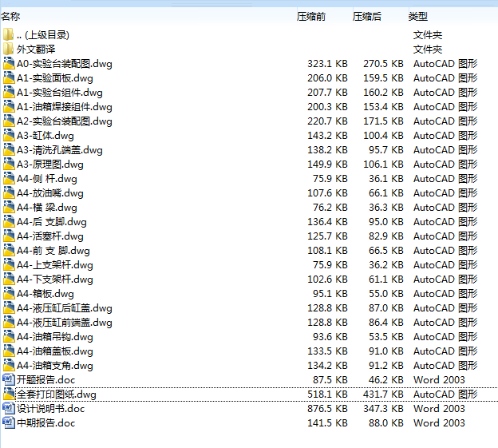The image size is (498, 448).
Task: Click the icon of A4-活塞杆.dwg
Action: [x=9, y=236]
